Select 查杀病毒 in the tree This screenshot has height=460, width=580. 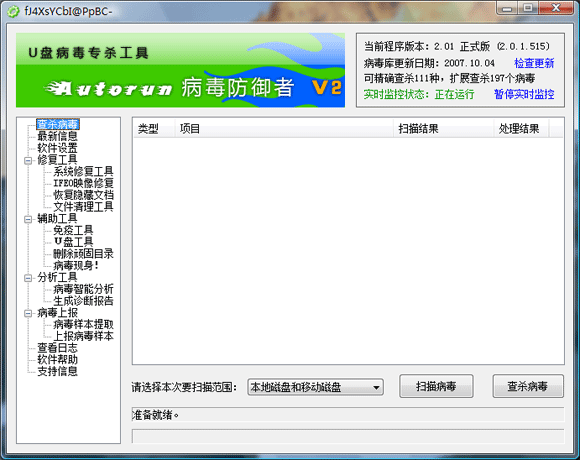(58, 124)
